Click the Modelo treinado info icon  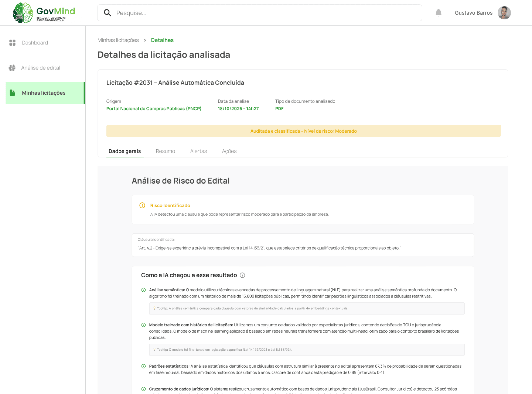[144, 325]
